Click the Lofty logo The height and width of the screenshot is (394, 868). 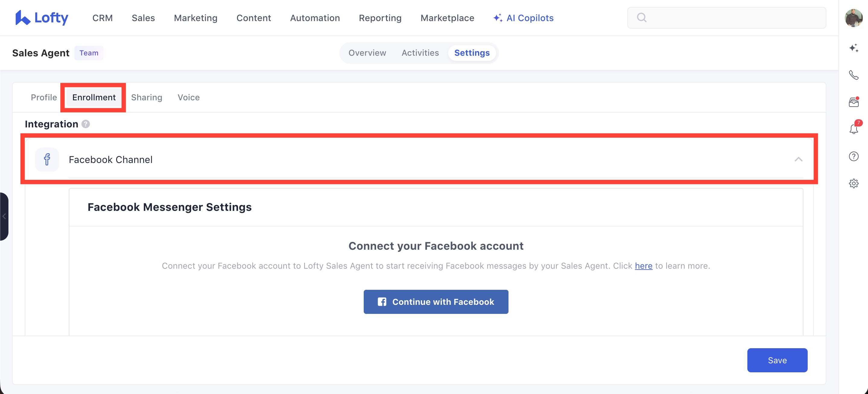pyautogui.click(x=42, y=17)
